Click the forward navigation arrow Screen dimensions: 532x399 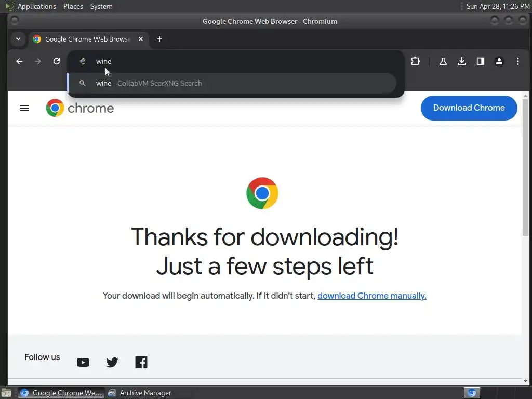(x=38, y=61)
